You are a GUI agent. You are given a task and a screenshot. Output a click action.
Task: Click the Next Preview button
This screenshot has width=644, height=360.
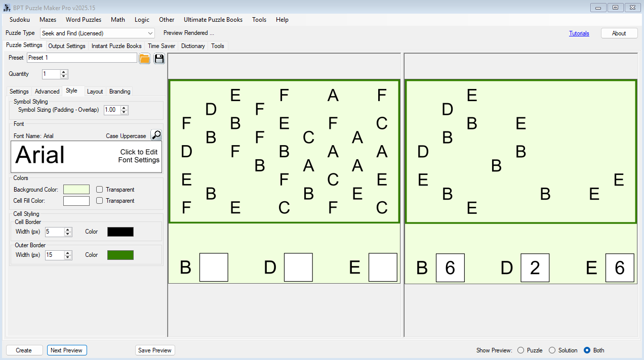click(67, 350)
